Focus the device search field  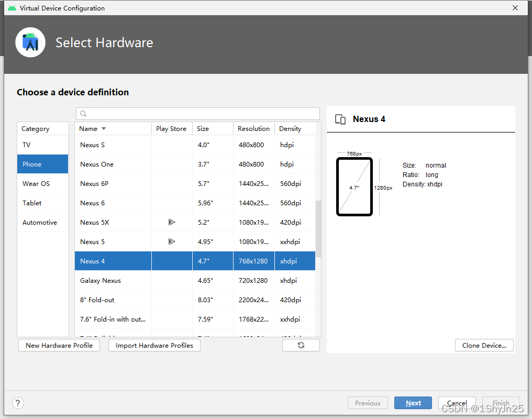coord(198,114)
